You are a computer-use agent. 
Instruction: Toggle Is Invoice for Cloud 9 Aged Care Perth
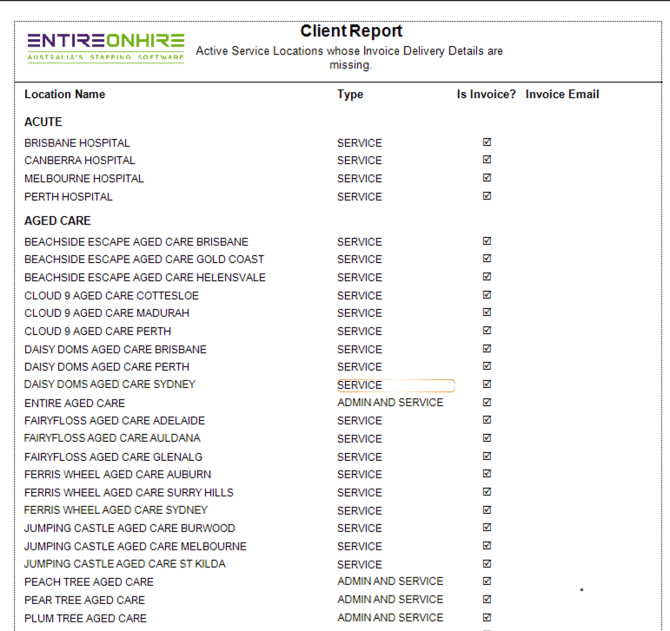click(x=487, y=331)
